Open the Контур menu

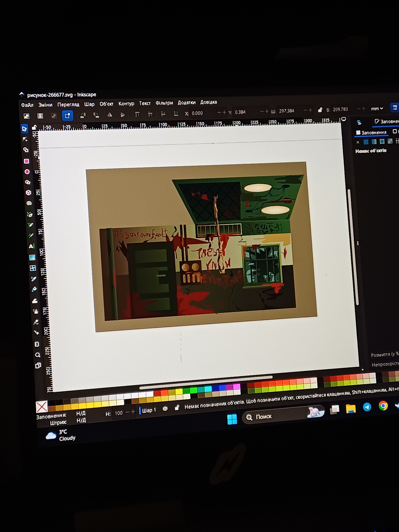126,103
